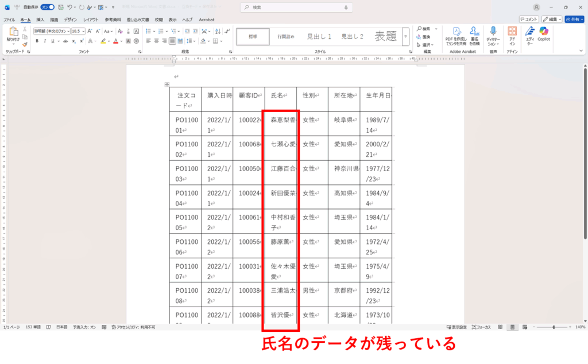588x364 pixels.
Task: Toggle the 自動保存 (AutoSave) switch
Action: tap(47, 7)
